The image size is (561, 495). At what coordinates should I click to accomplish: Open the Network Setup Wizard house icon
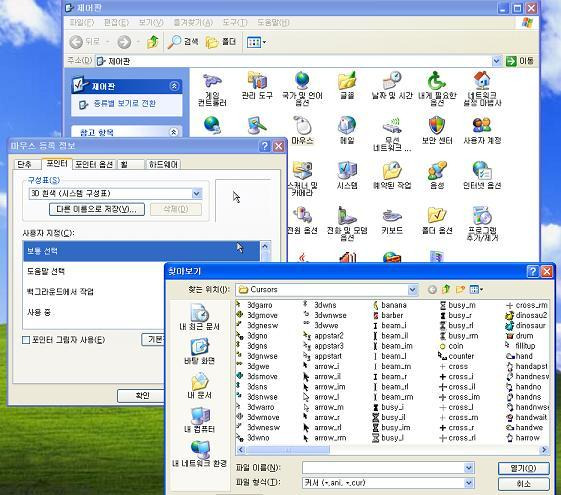482,88
